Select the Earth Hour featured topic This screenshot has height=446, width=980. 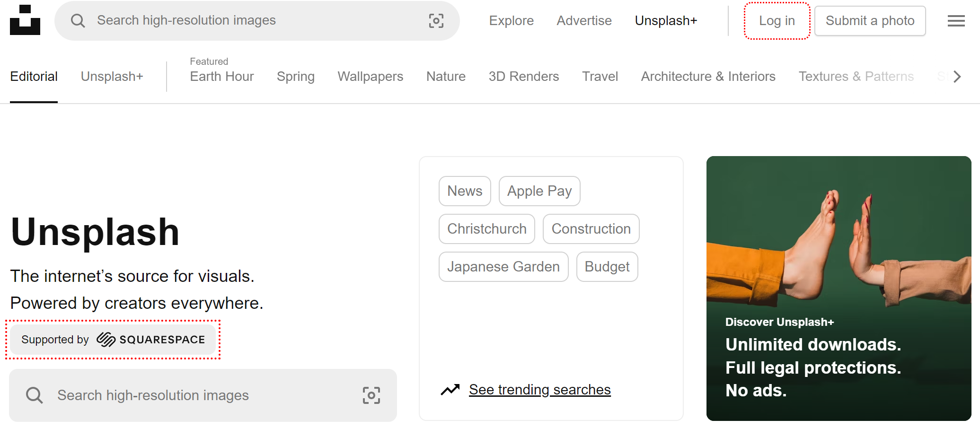point(221,77)
